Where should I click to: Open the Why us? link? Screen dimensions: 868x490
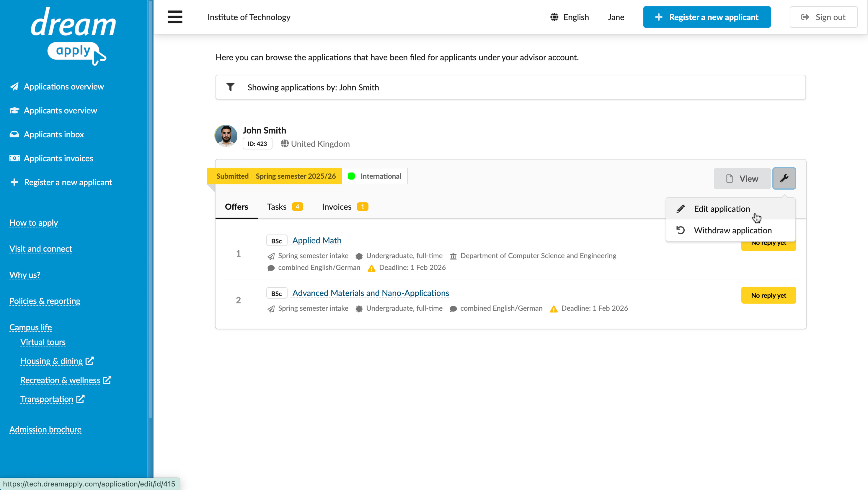coord(25,275)
